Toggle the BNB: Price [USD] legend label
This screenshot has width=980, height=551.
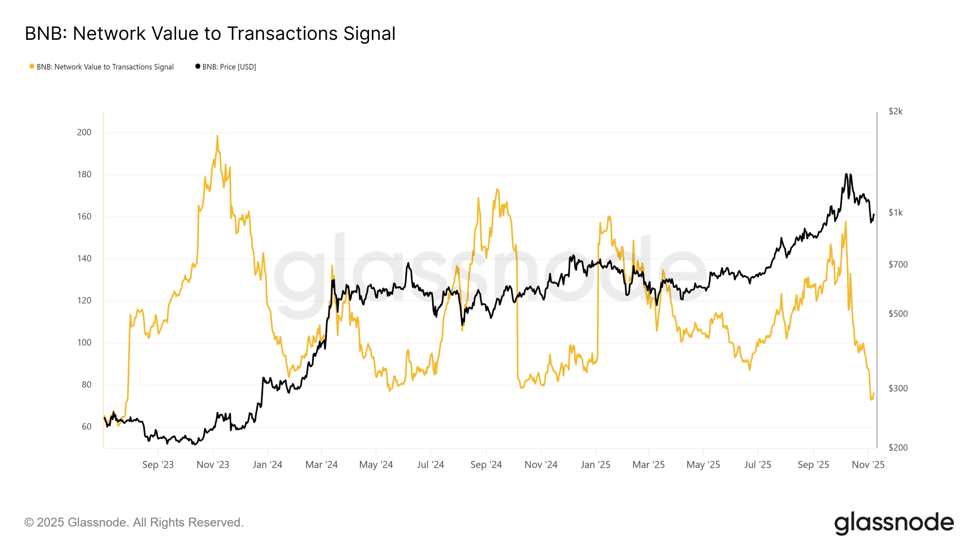click(229, 67)
